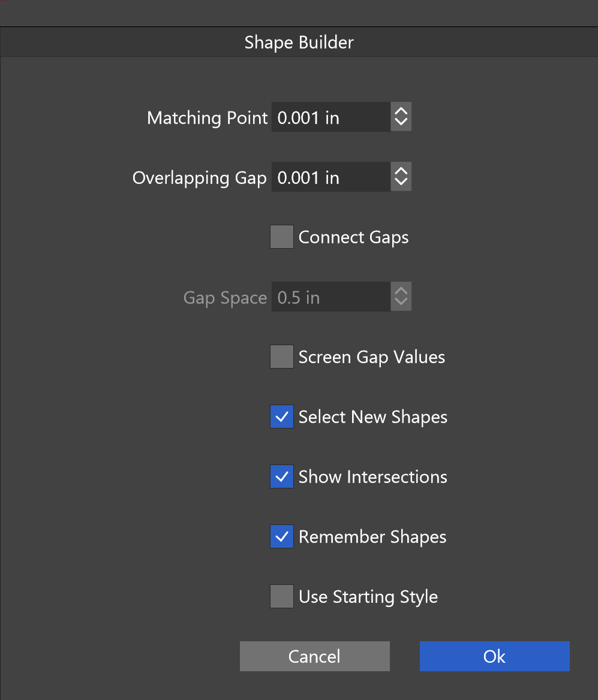Click the Shape Builder title bar
The height and width of the screenshot is (700, 598).
[x=299, y=43]
